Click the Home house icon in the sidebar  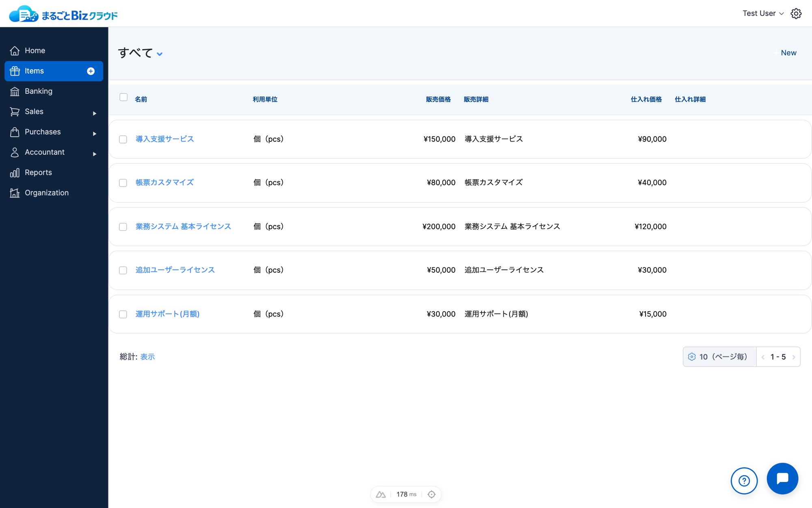[15, 51]
